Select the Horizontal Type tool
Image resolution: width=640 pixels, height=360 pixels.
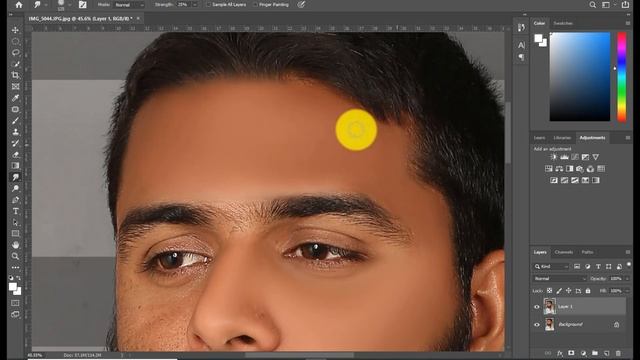16,211
